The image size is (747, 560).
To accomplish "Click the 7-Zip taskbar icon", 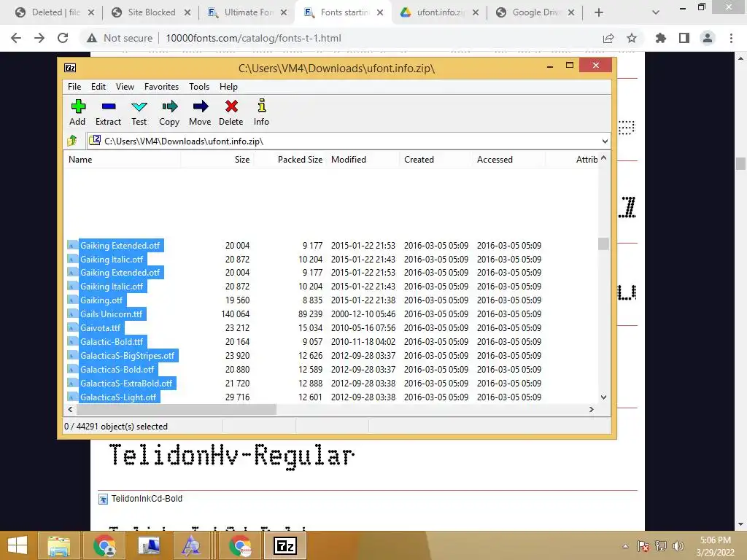I will [x=285, y=545].
